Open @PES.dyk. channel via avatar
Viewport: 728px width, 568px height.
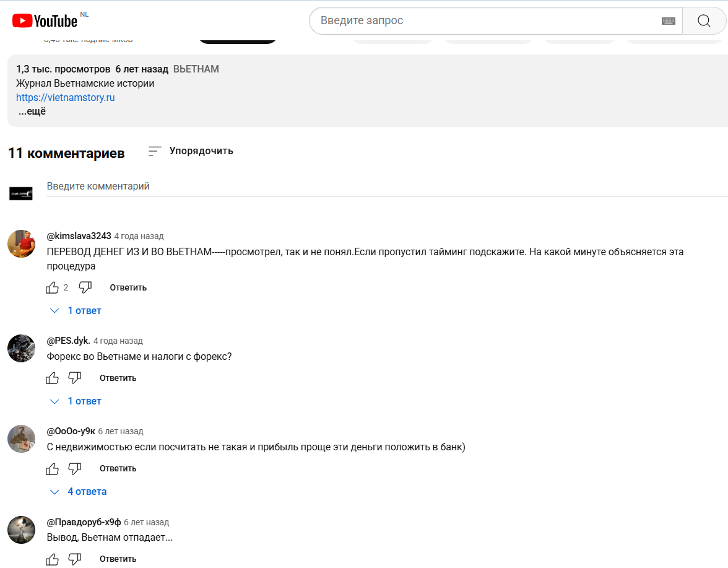click(x=21, y=348)
